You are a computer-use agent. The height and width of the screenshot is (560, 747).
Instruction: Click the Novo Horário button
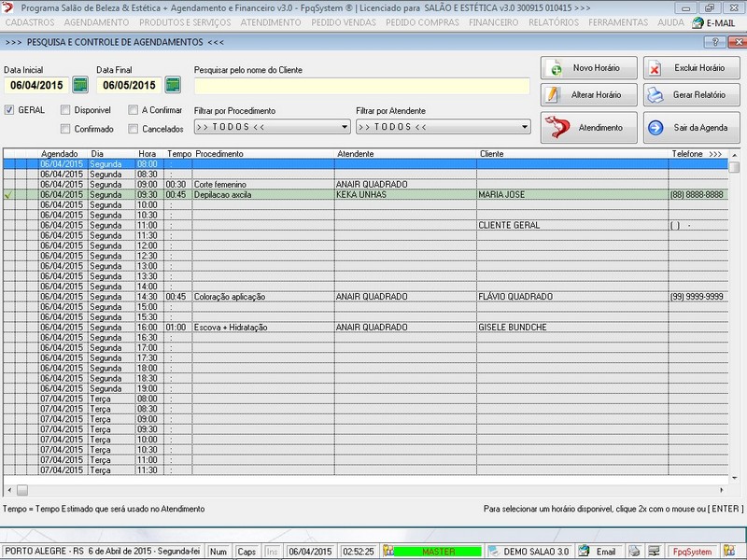(588, 68)
